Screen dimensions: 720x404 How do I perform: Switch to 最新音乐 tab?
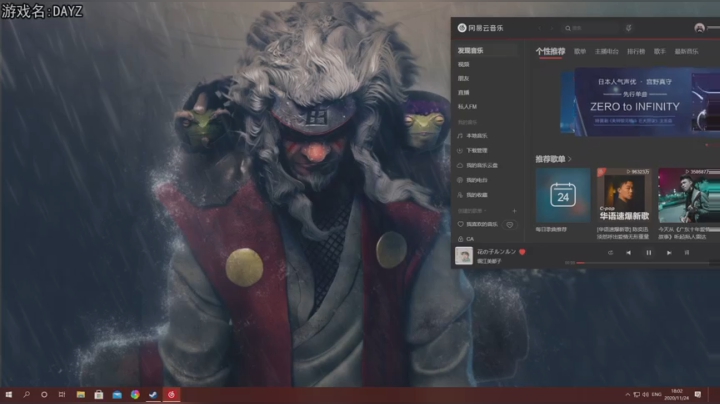686,51
